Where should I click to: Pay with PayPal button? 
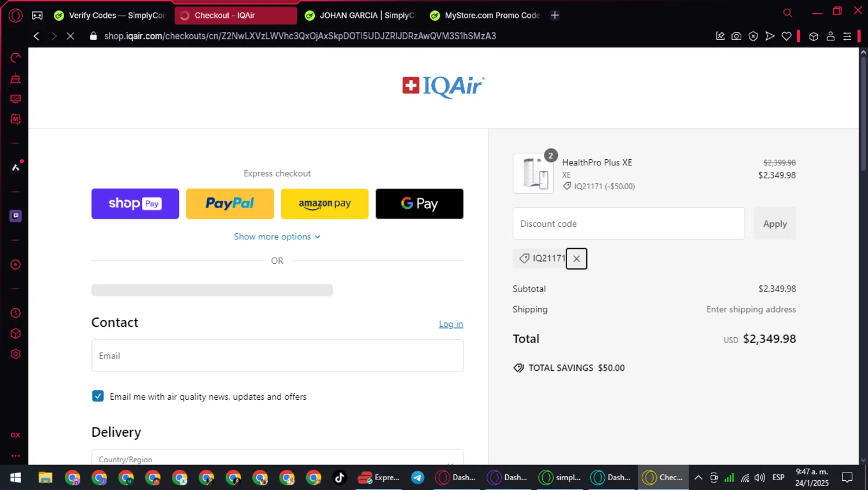230,204
